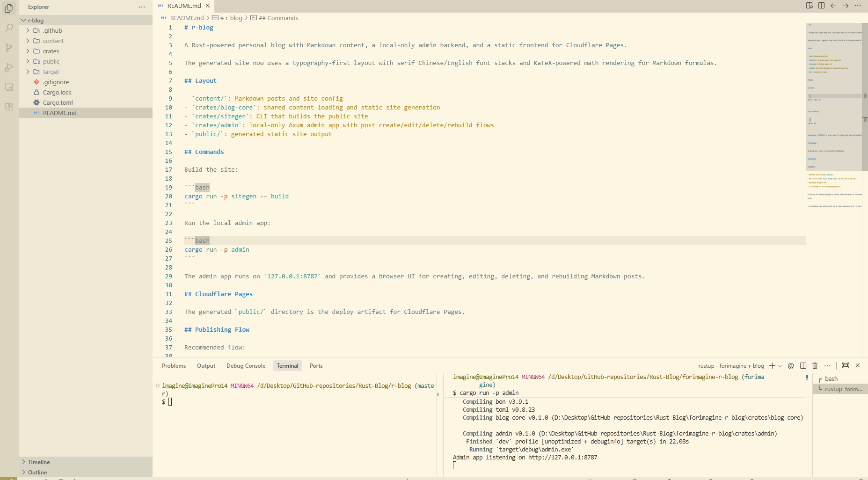Screen dimensions: 868x480
Task: Click the 'Explorer' sidebar title
Action: click(x=38, y=7)
